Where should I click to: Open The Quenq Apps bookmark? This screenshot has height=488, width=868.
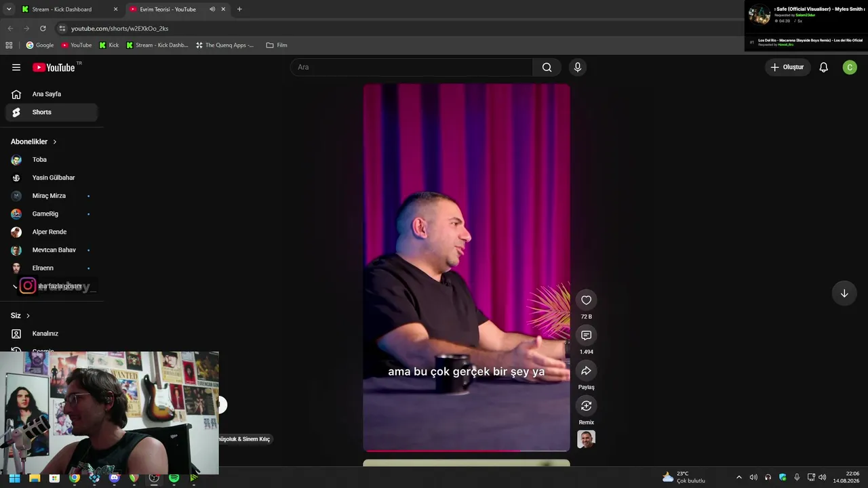224,45
